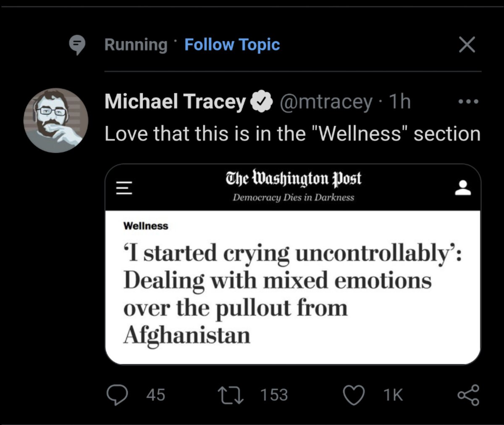Open the Washington Post hamburger menu
The image size is (504, 425).
tap(124, 187)
